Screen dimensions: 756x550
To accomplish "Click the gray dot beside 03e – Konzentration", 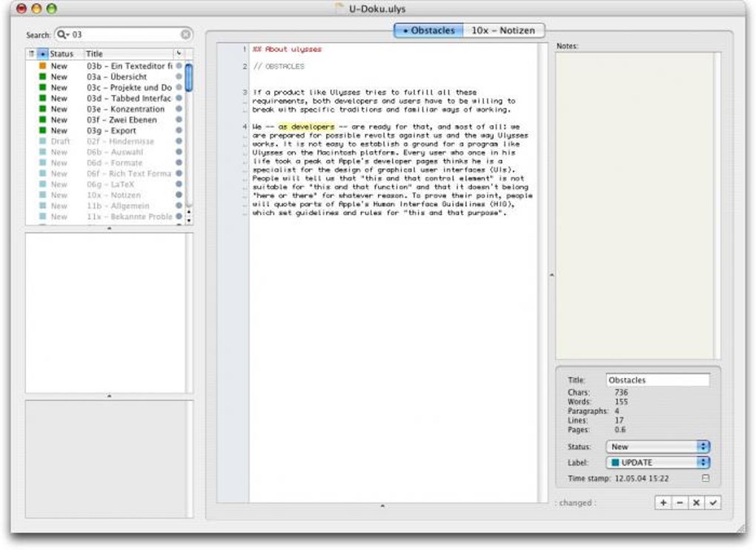I will coord(179,109).
